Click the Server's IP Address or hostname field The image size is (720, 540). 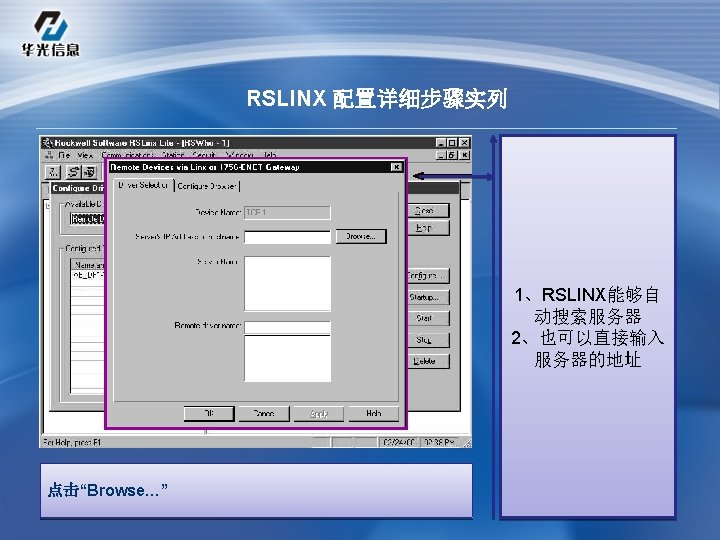(287, 237)
